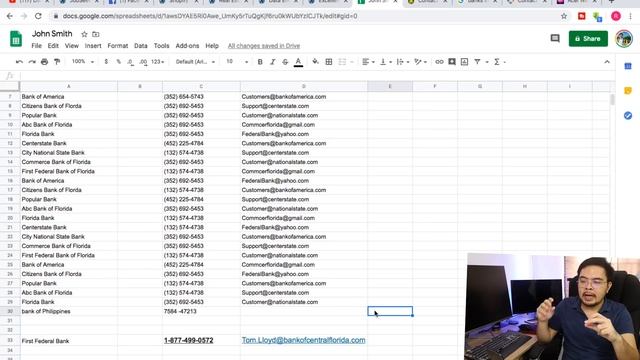The image size is (640, 360).
Task: Click All changes saved in Drive link
Action: coord(264,46)
